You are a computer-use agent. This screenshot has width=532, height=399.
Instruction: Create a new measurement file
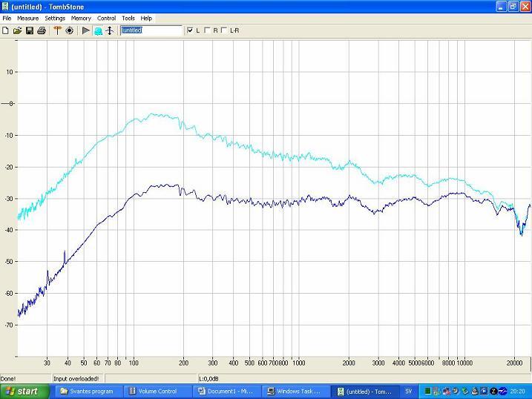[5, 30]
